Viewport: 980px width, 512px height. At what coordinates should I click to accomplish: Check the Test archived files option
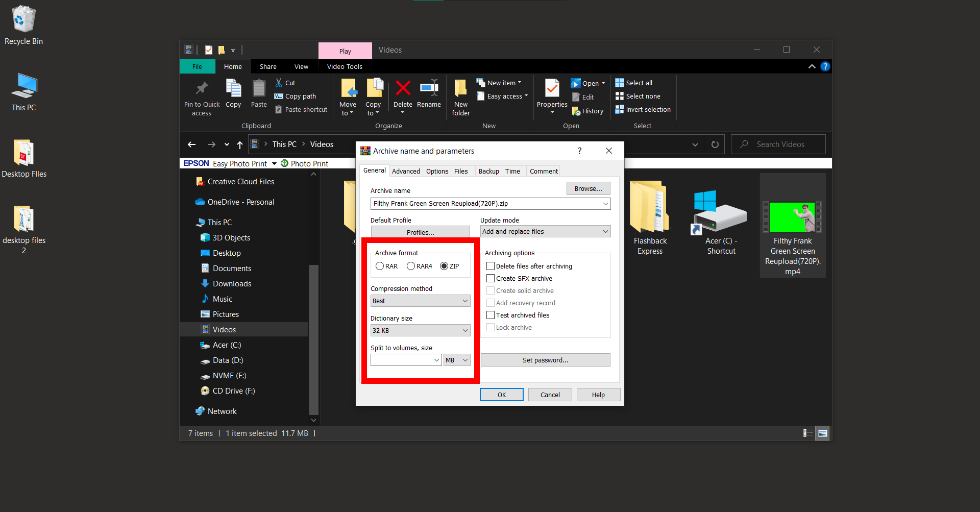click(x=491, y=315)
